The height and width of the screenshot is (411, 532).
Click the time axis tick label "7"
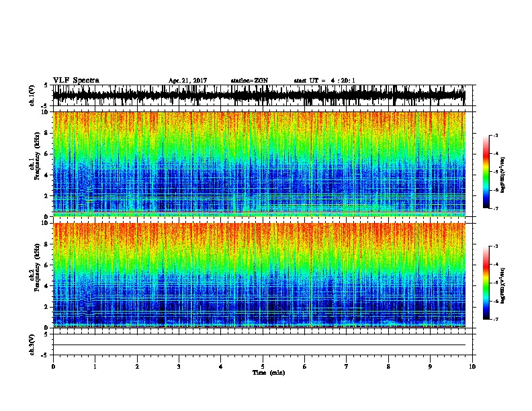pos(347,366)
